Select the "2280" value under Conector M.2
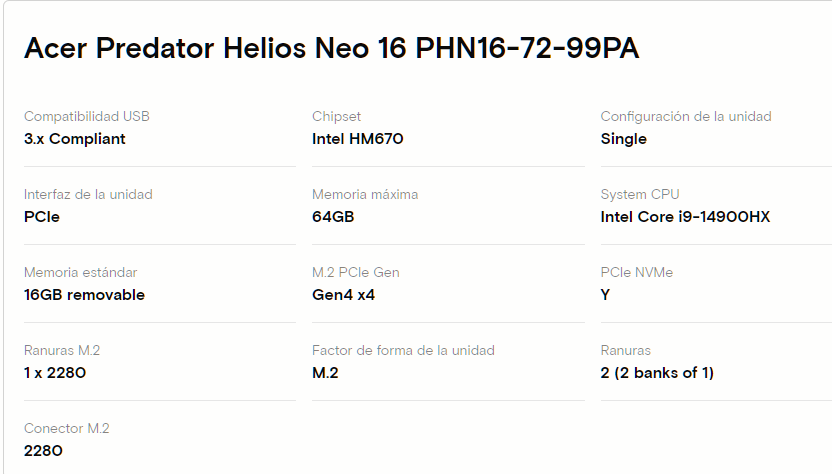The height and width of the screenshot is (474, 832). (x=43, y=451)
